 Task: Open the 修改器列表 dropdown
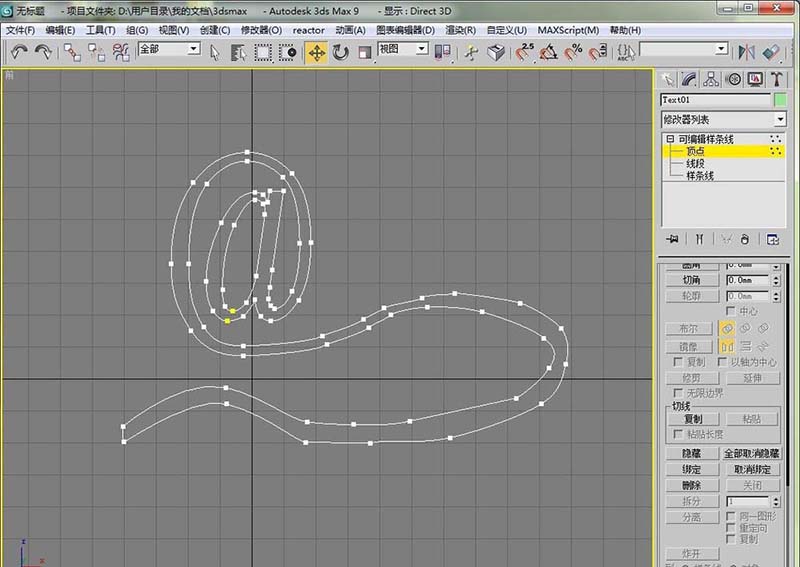tap(722, 119)
